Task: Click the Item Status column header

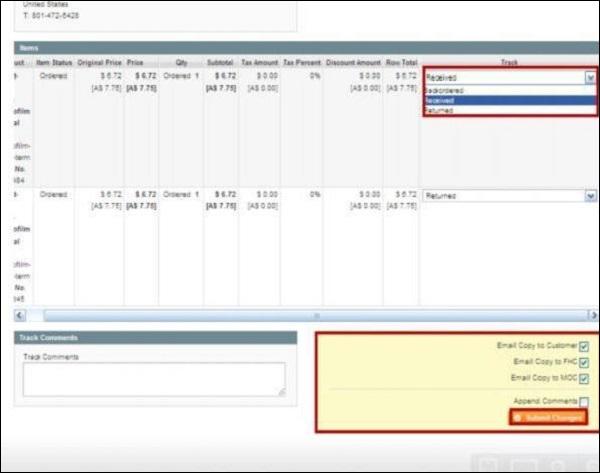Action: click(54, 62)
